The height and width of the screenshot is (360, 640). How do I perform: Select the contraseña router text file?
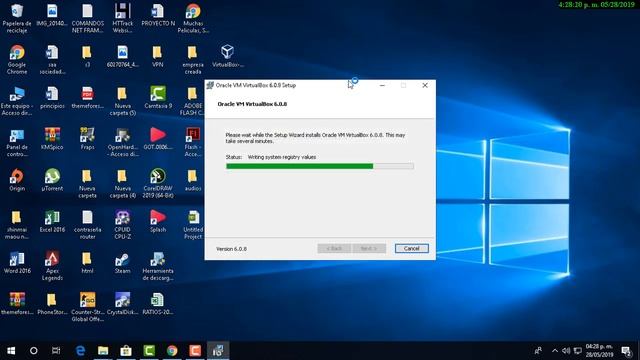[x=87, y=225]
